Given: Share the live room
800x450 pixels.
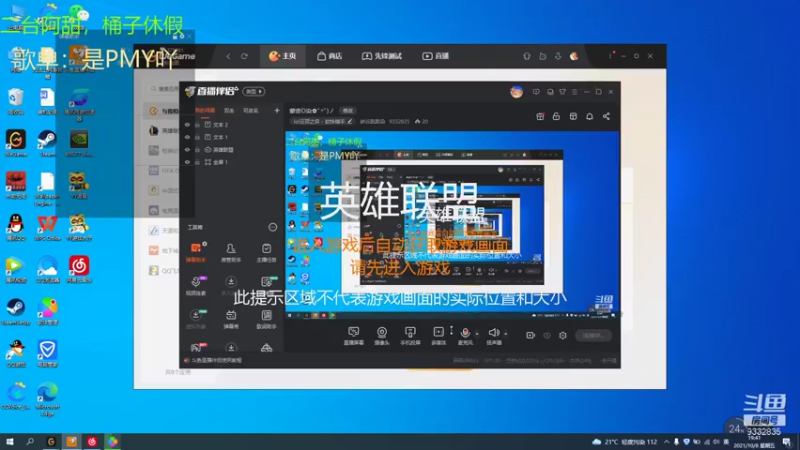Looking at the screenshot, I should click(x=606, y=116).
